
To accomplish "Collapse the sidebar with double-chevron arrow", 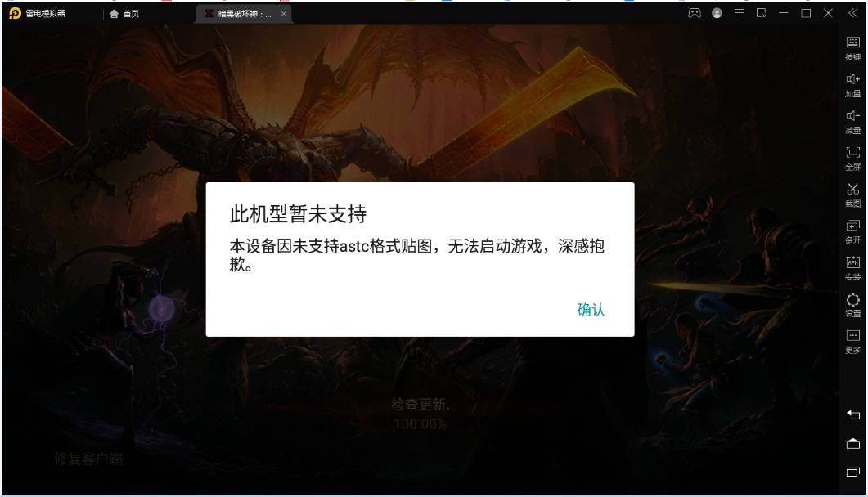I will tap(852, 13).
